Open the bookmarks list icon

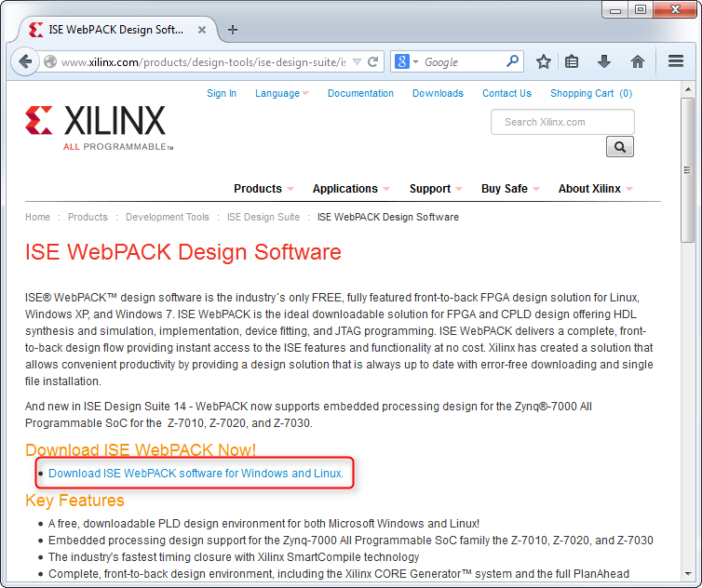click(x=572, y=61)
